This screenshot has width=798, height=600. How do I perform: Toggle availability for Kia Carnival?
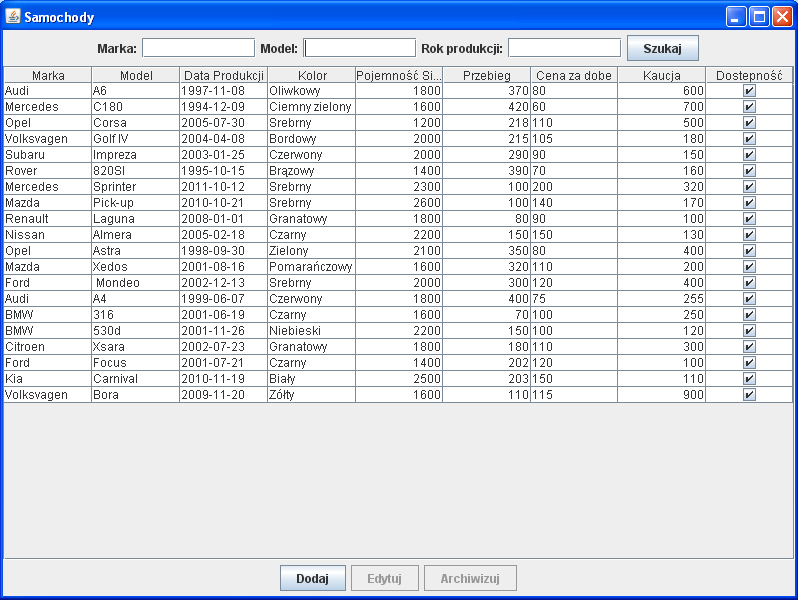click(749, 379)
